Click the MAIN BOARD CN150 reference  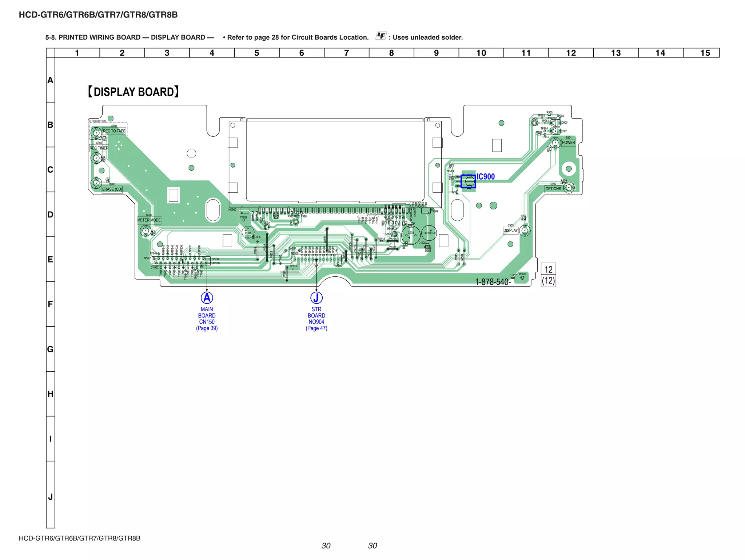click(x=207, y=316)
